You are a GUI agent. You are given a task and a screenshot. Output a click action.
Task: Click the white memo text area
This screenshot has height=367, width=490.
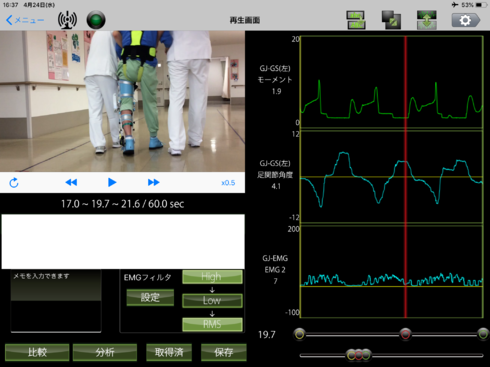pyautogui.click(x=123, y=241)
